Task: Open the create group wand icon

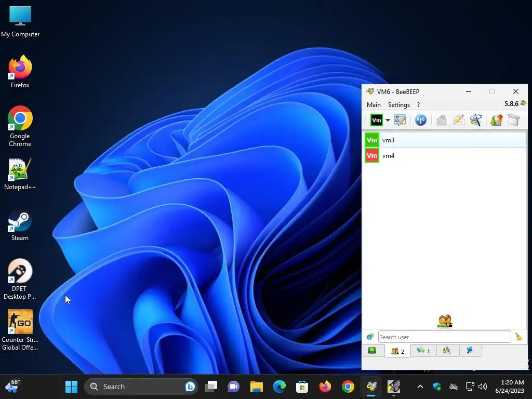Action: click(x=476, y=120)
